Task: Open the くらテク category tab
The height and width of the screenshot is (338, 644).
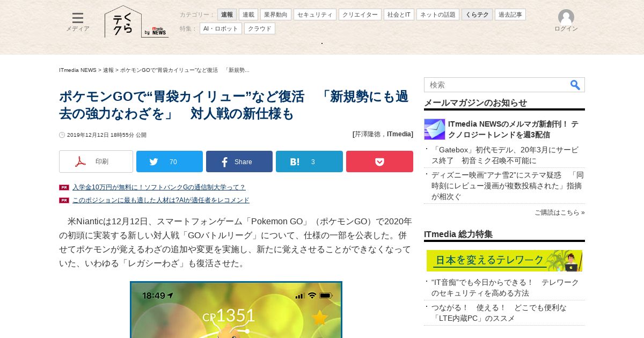Action: point(477,14)
